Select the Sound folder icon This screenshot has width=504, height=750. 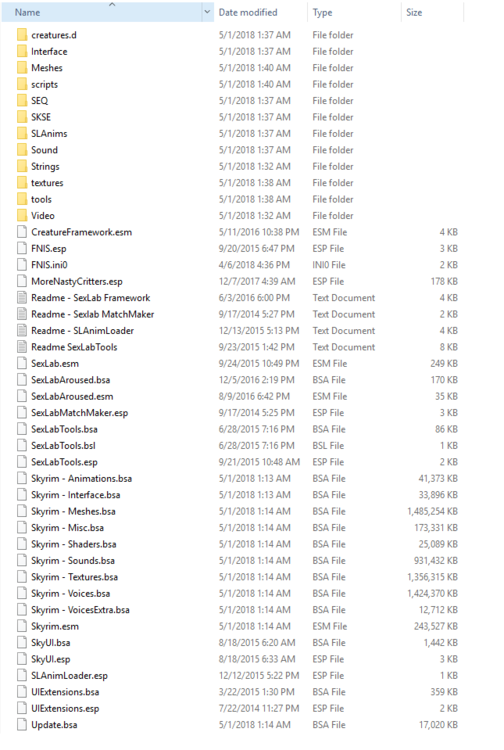tap(22, 150)
